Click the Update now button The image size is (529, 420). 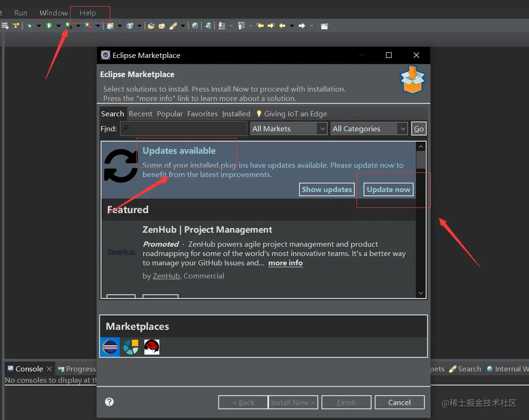point(388,189)
